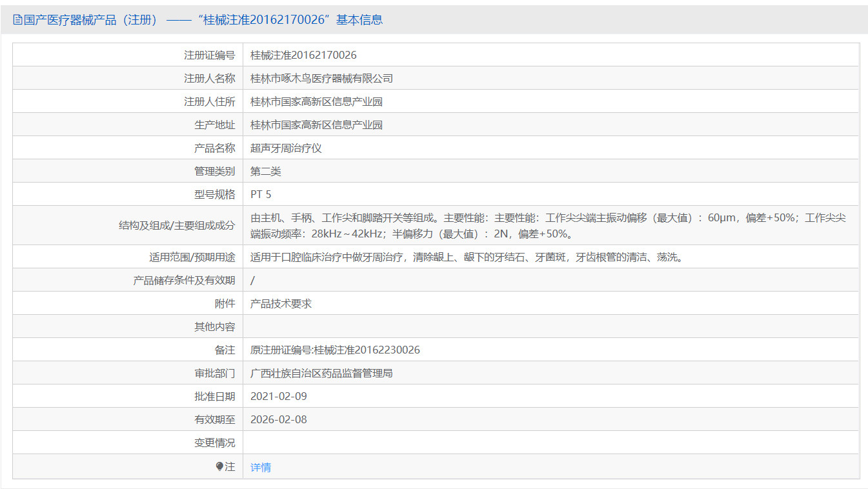The height and width of the screenshot is (489, 868).
Task: Click the 产品名称 row label
Action: pyautogui.click(x=215, y=148)
